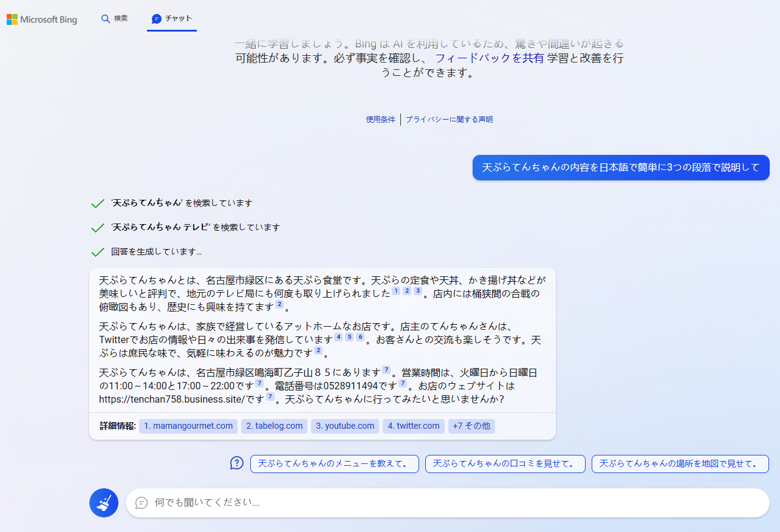
Task: Click the chat bubble icon in input box
Action: (x=142, y=503)
